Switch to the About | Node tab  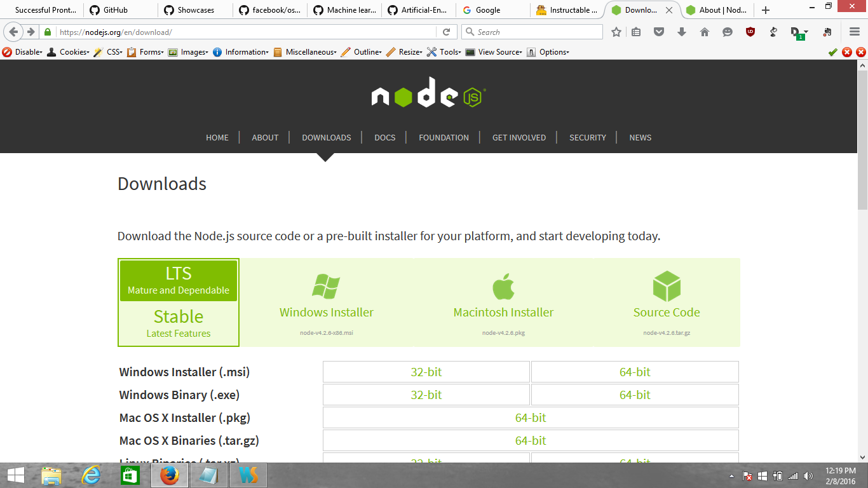[x=717, y=10]
